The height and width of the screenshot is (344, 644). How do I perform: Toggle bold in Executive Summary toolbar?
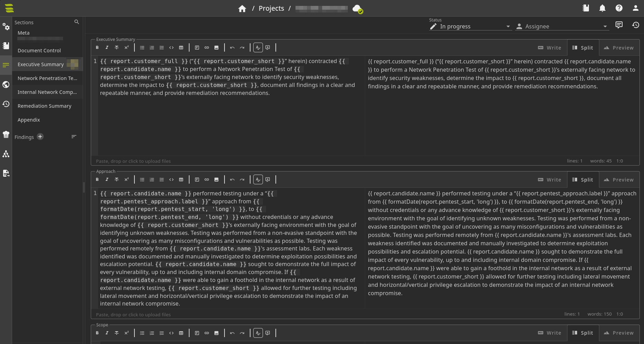tap(97, 47)
